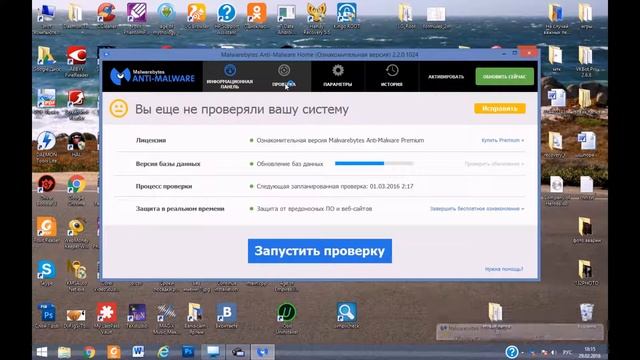The width and height of the screenshot is (640, 360).
Task: Open the Recycle Bin on desktop
Action: (587, 316)
